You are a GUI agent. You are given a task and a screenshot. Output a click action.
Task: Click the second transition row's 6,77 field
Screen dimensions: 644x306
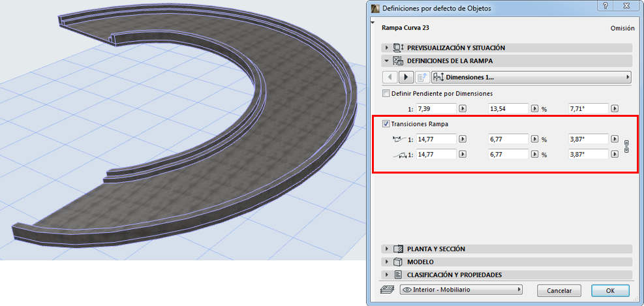[x=508, y=155]
